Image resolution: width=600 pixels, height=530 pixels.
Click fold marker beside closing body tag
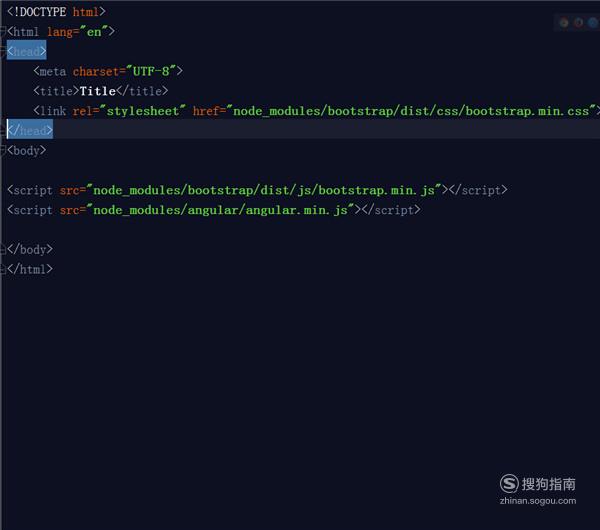[3, 250]
